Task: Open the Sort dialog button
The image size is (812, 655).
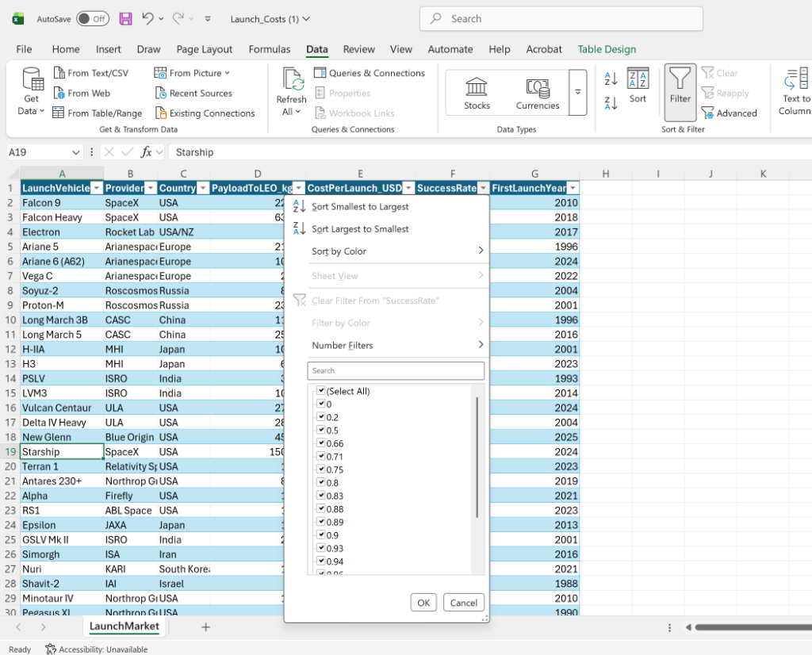Action: click(638, 86)
